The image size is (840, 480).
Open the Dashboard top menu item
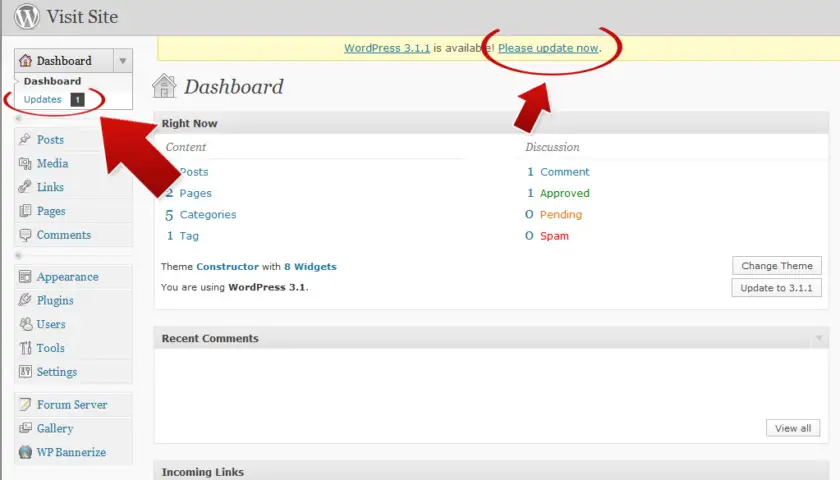click(x=64, y=61)
